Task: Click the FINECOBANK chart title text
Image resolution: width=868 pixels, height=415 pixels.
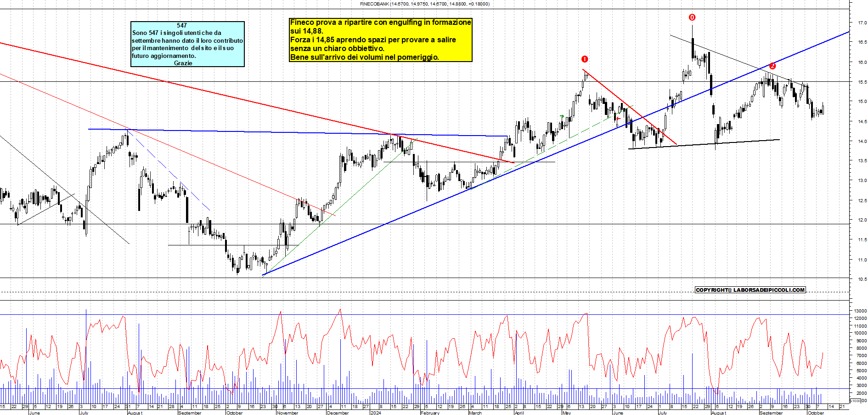Action: coord(425,4)
